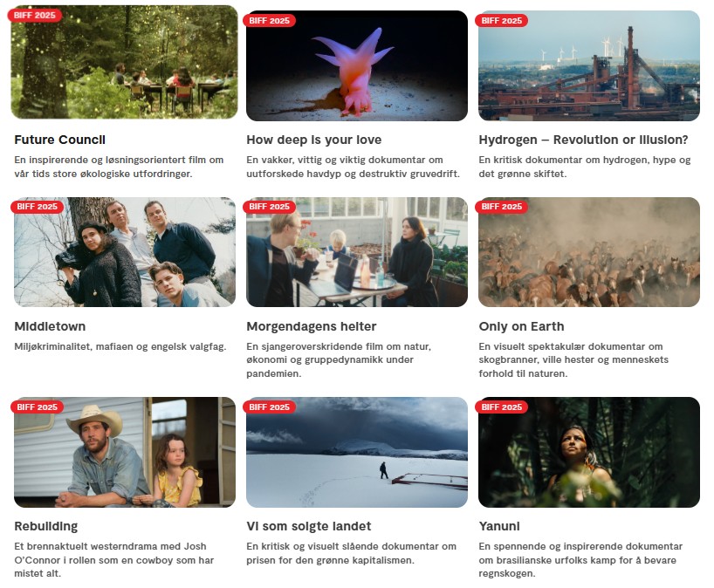
Task: Open the Morgendagens helter thumbnail image
Action: click(356, 251)
